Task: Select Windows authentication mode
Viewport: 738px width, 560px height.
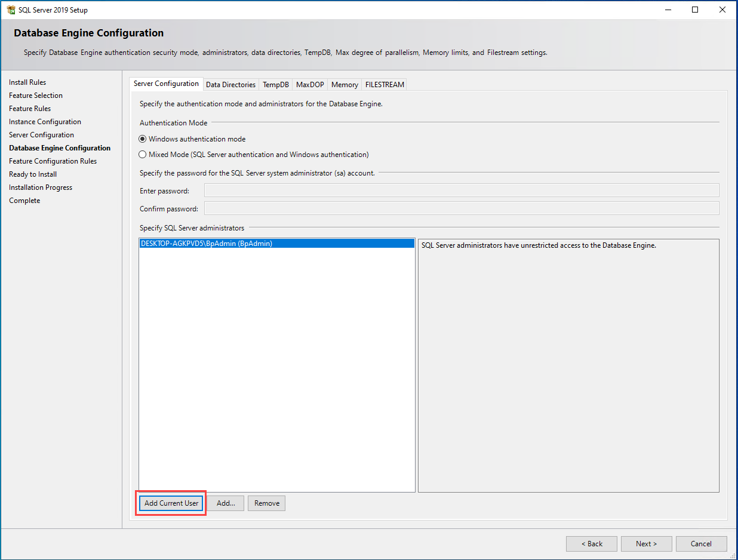Action: tap(192, 139)
